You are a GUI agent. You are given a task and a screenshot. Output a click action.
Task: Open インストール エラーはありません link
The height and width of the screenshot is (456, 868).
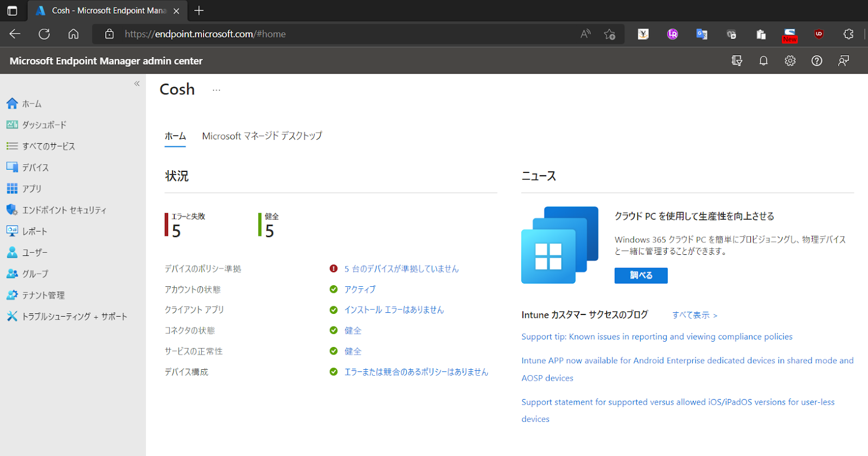click(394, 310)
